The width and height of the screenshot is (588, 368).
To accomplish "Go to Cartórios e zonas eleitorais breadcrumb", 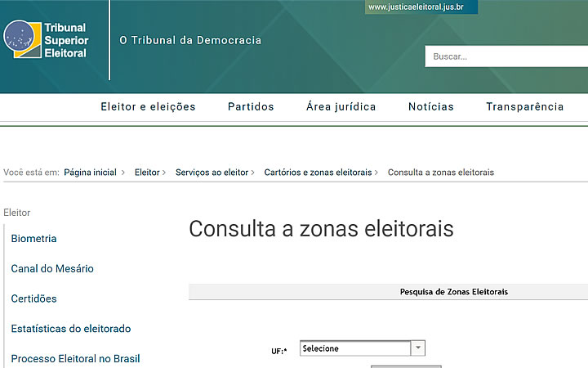I will (x=318, y=173).
